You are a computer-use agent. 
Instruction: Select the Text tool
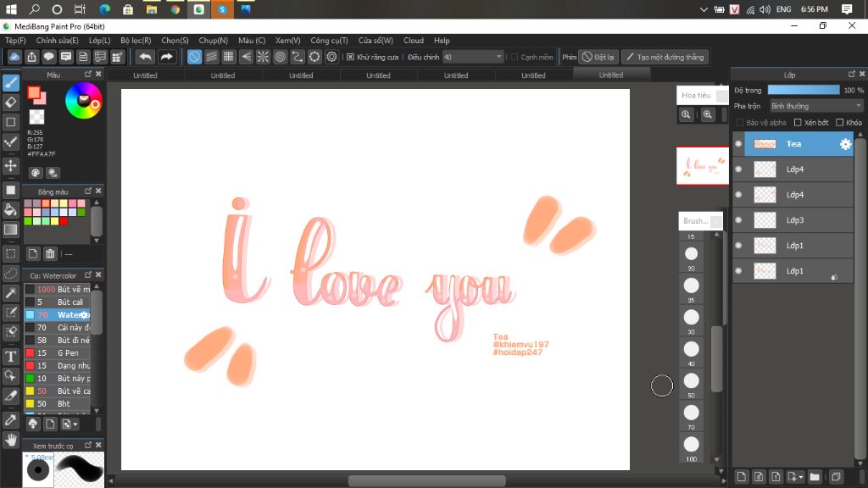[x=10, y=357]
